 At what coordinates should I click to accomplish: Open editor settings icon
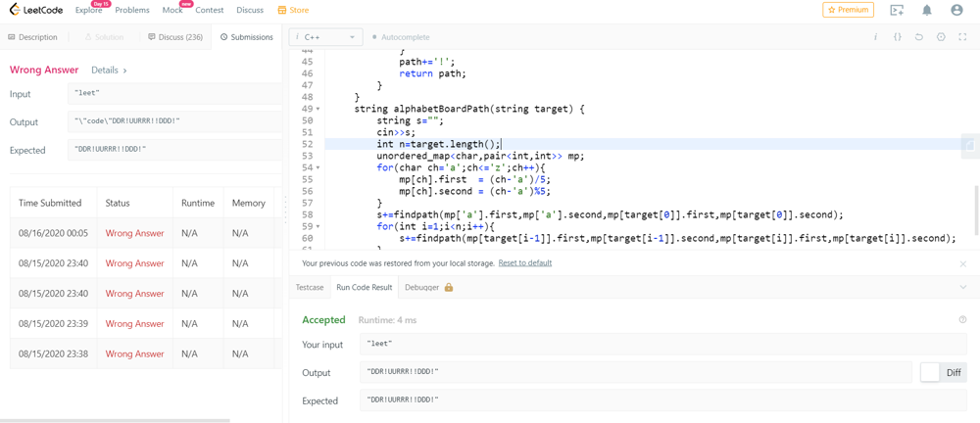[x=941, y=37]
